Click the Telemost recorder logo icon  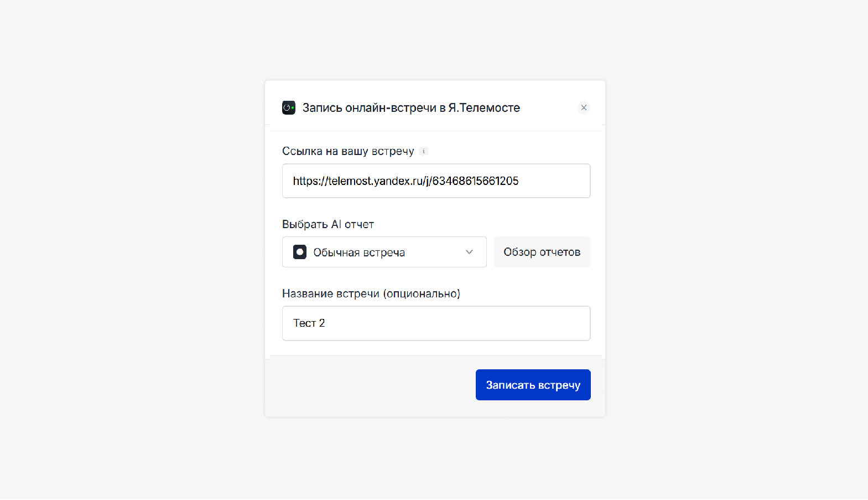[289, 107]
